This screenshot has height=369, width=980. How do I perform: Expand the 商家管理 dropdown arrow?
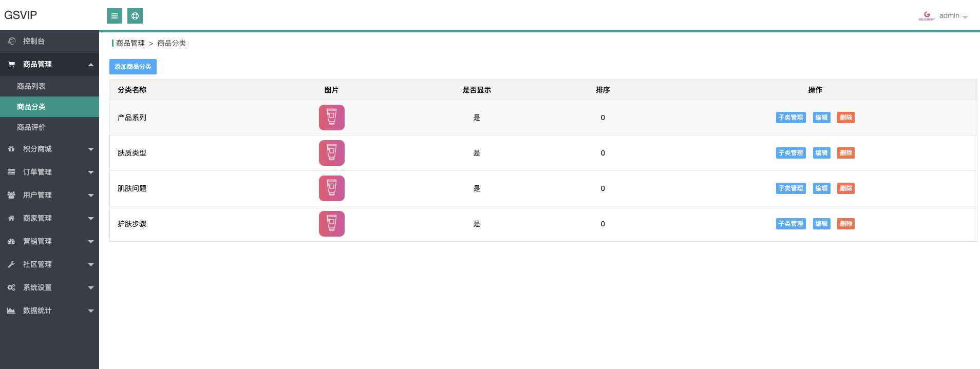(x=91, y=219)
